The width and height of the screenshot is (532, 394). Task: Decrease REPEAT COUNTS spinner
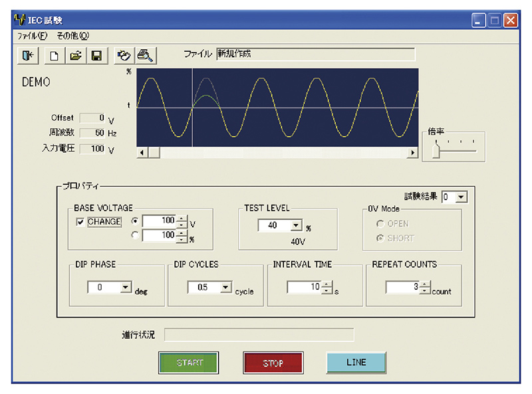pyautogui.click(x=425, y=290)
